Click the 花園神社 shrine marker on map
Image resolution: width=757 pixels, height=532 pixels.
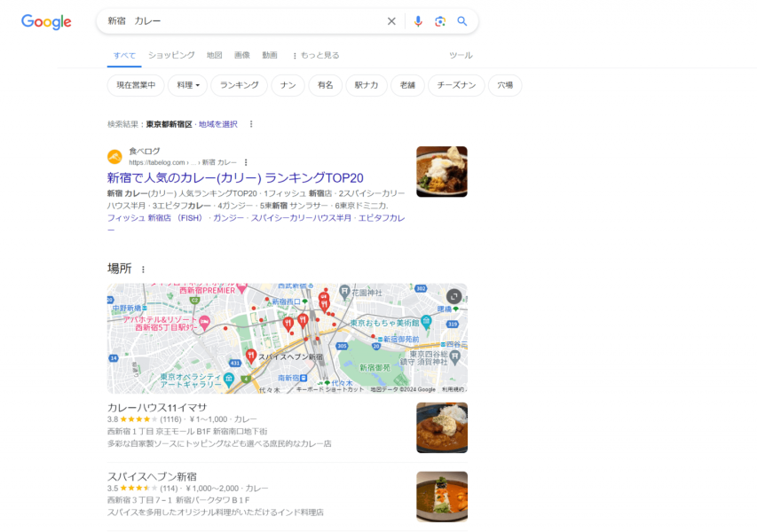[x=344, y=291]
